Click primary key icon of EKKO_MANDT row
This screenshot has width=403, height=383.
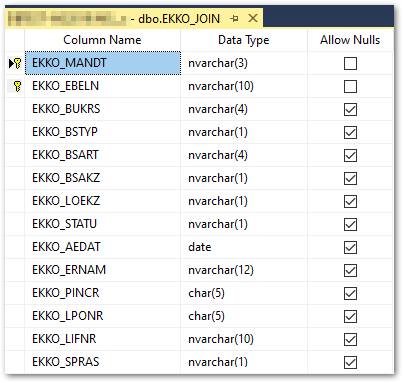point(18,63)
